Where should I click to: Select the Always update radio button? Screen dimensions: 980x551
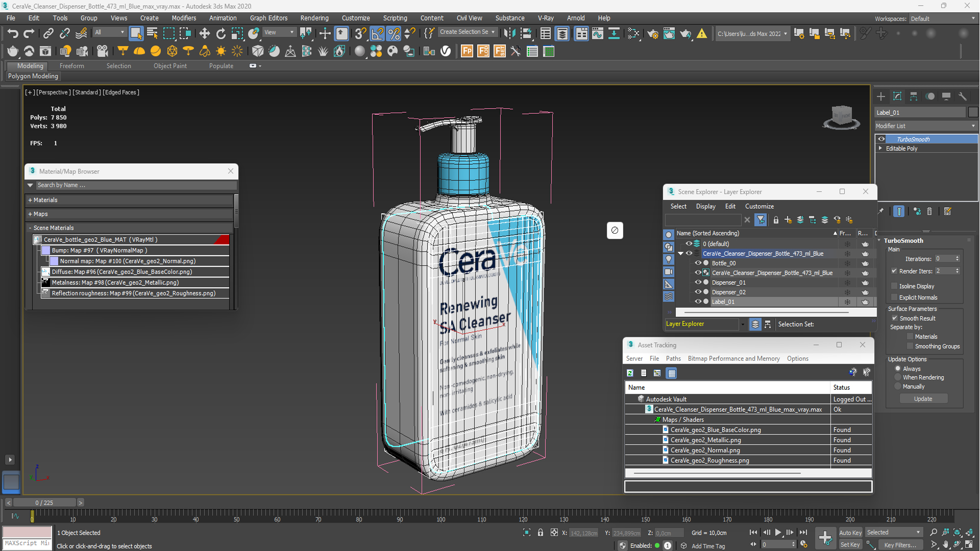click(x=898, y=368)
